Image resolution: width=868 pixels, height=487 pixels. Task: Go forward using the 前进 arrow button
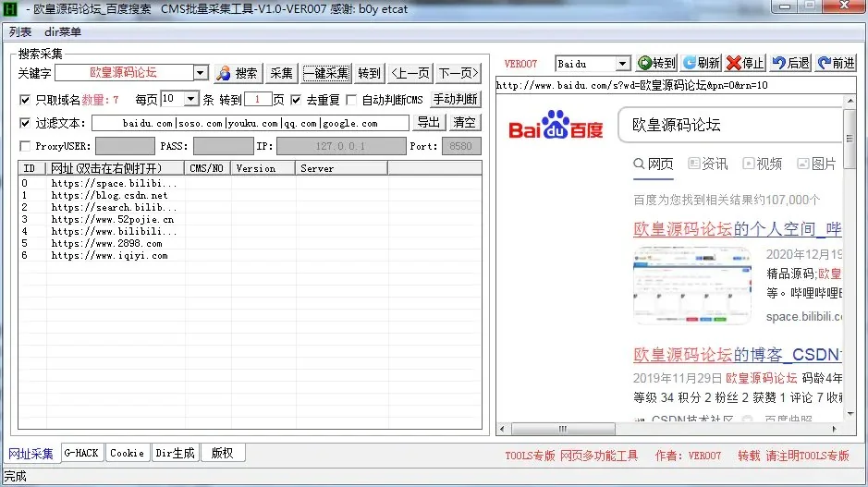[835, 63]
